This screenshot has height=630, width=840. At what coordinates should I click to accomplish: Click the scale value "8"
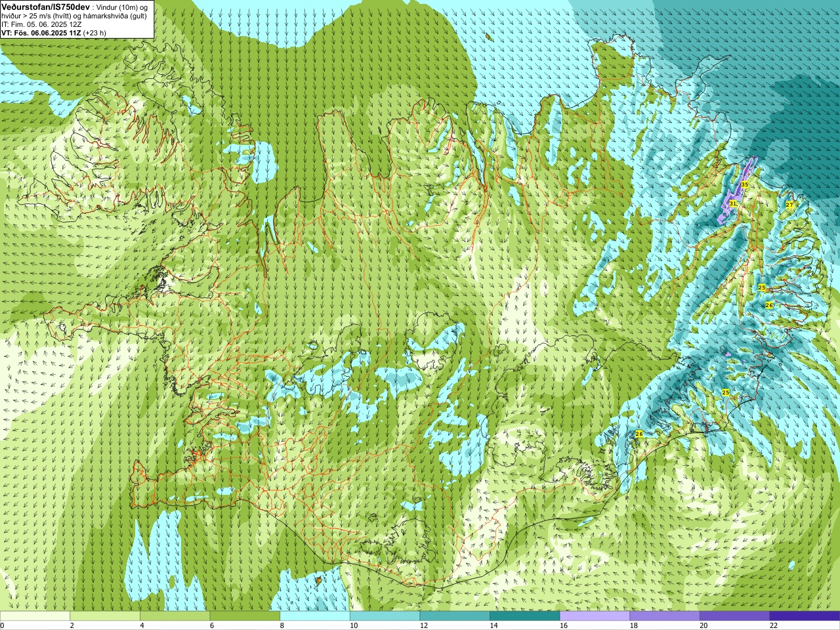tap(282, 626)
